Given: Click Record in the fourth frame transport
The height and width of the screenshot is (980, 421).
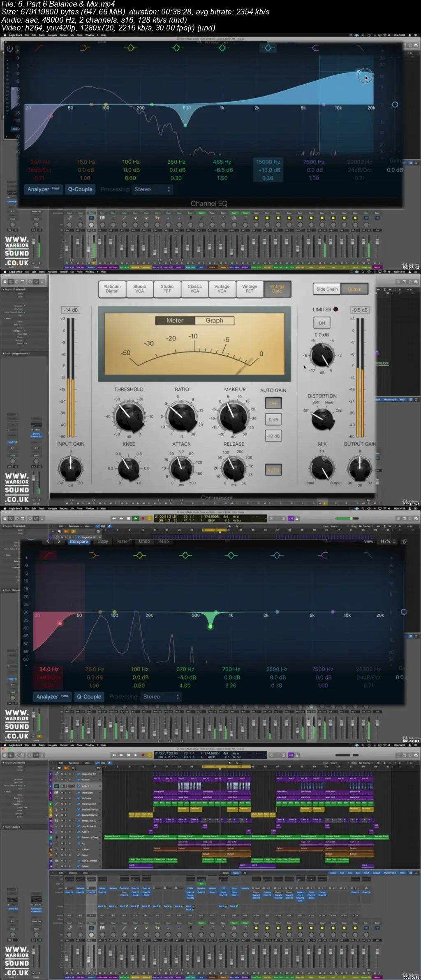Looking at the screenshot, I should [x=143, y=755].
